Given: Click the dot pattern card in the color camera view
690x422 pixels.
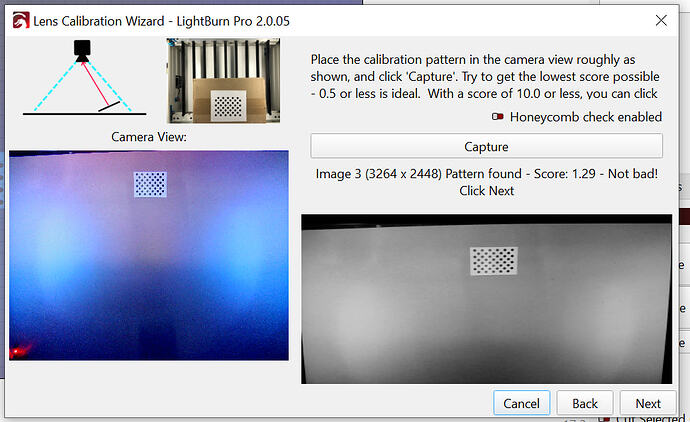Looking at the screenshot, I should (150, 183).
